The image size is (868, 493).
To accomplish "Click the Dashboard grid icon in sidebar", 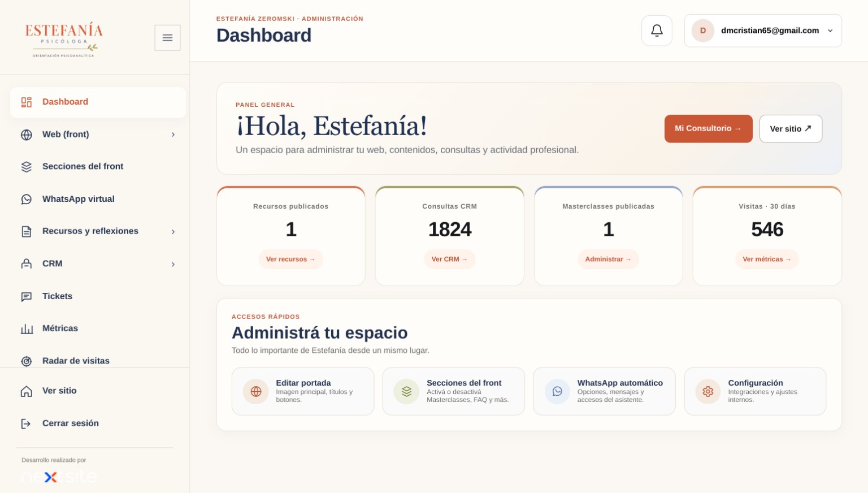I will [27, 102].
